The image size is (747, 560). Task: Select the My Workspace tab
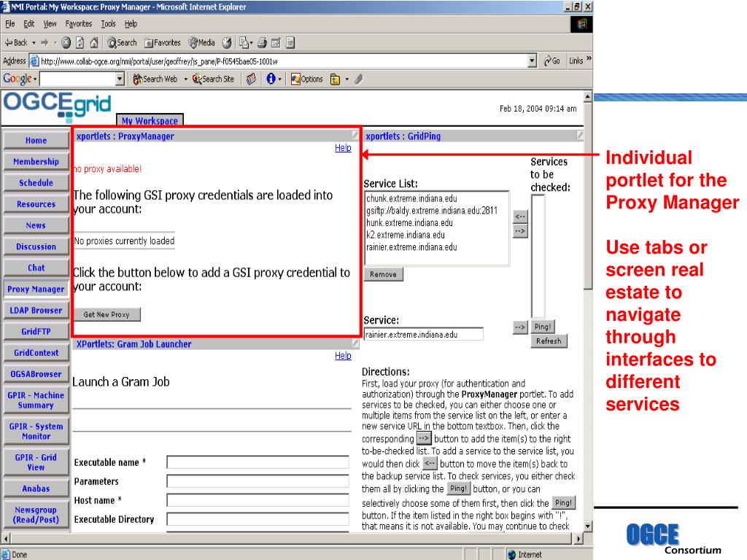[150, 120]
